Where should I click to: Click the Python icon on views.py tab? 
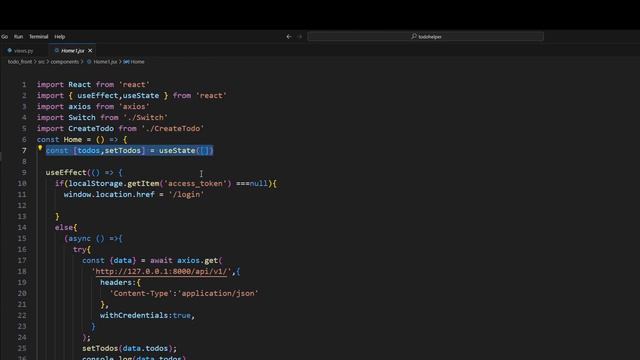(9, 51)
